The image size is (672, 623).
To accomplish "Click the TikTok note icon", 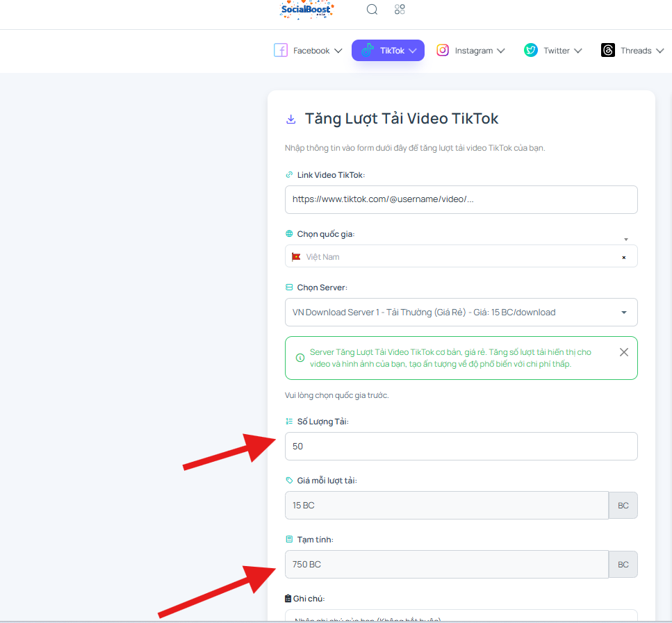I will point(368,50).
